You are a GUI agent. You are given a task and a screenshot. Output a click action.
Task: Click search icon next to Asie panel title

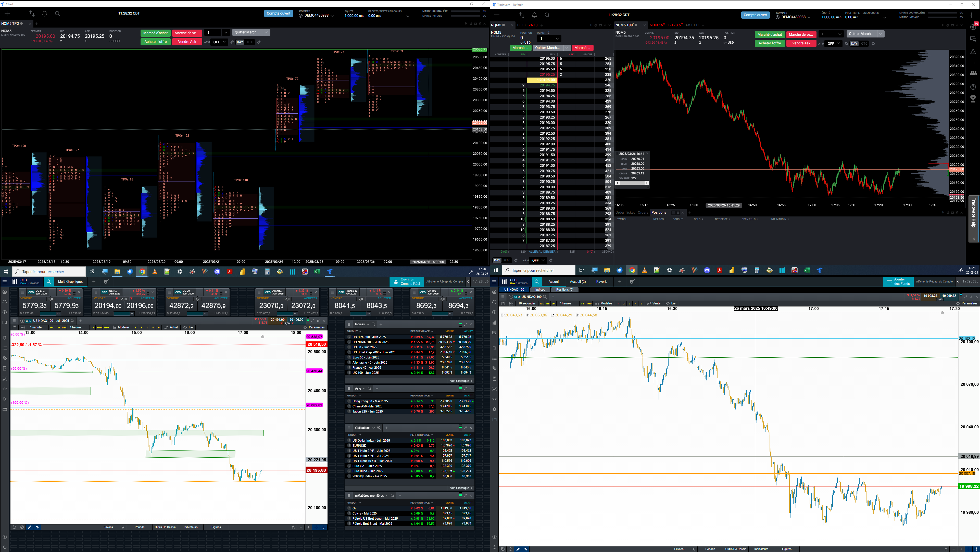[x=369, y=389]
